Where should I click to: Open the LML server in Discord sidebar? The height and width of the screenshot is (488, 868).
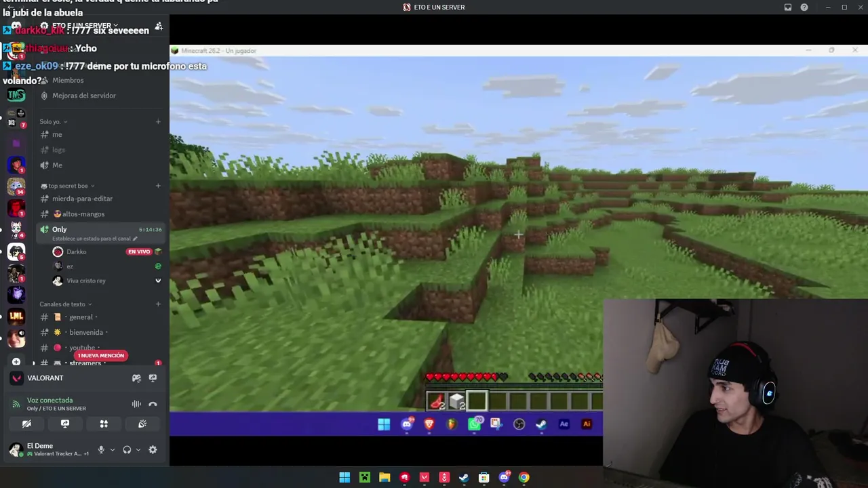(16, 316)
